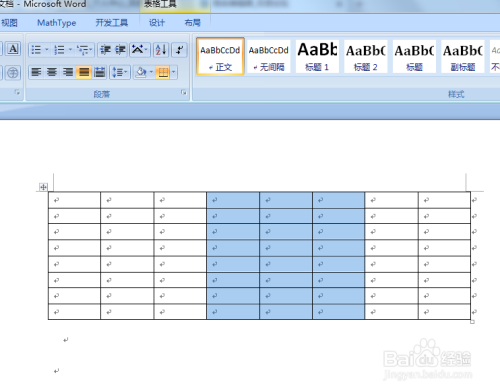Decrease paragraph indent
The height and width of the screenshot is (392, 500).
105,50
